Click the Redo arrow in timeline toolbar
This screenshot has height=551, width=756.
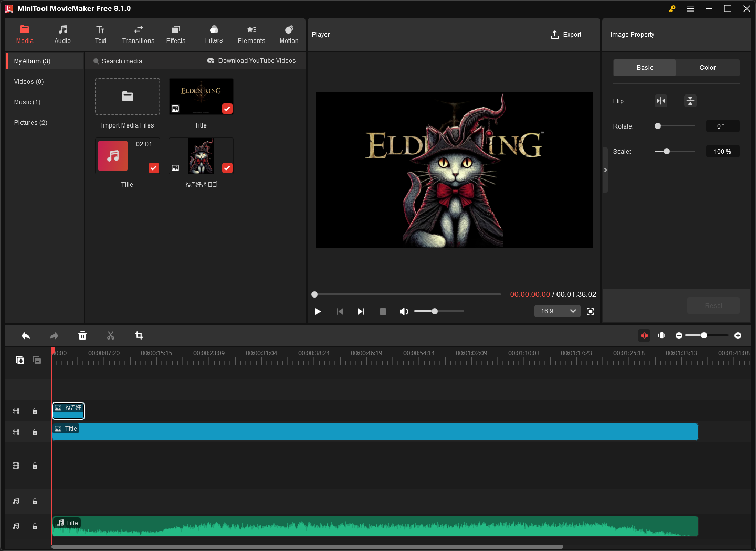pyautogui.click(x=54, y=336)
